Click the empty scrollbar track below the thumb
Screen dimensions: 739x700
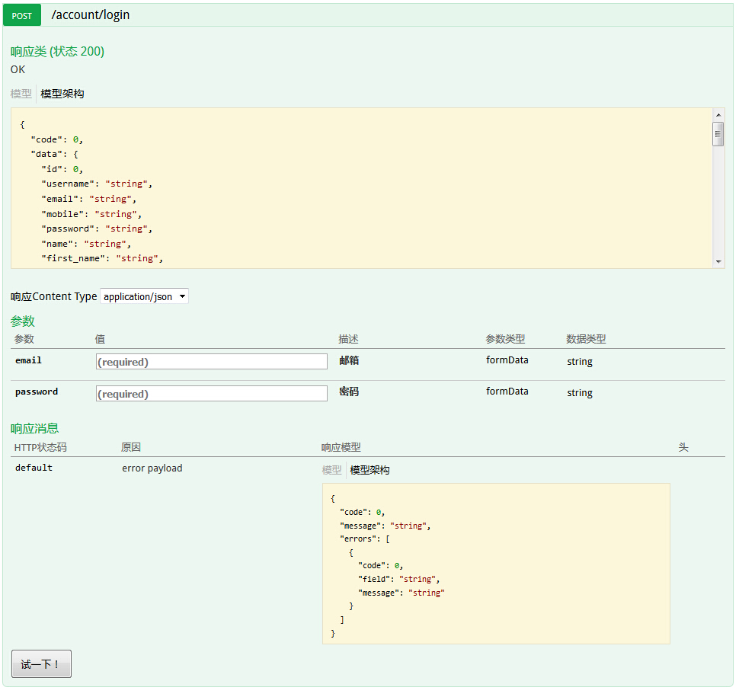click(x=718, y=202)
